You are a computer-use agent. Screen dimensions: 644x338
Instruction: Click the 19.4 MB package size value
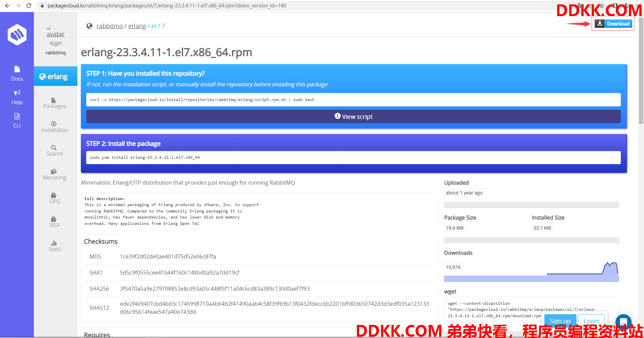coord(454,228)
